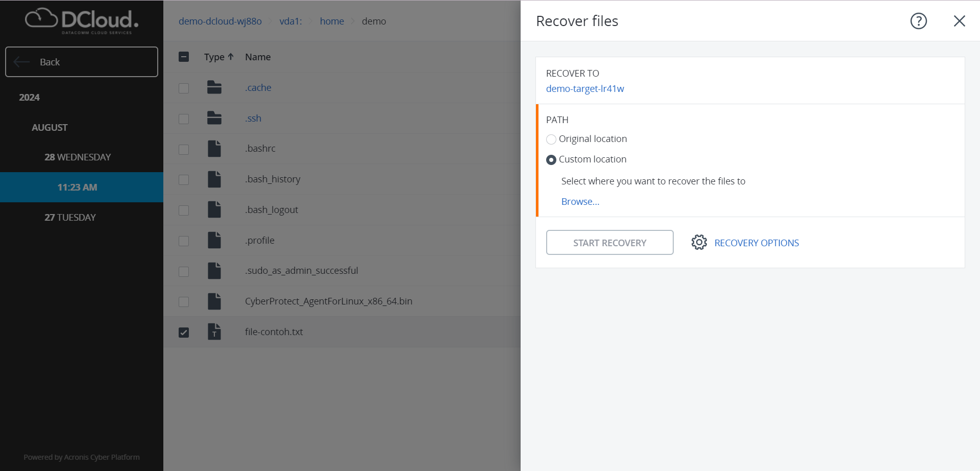
Task: Select the Original location radio button
Action: click(x=551, y=139)
